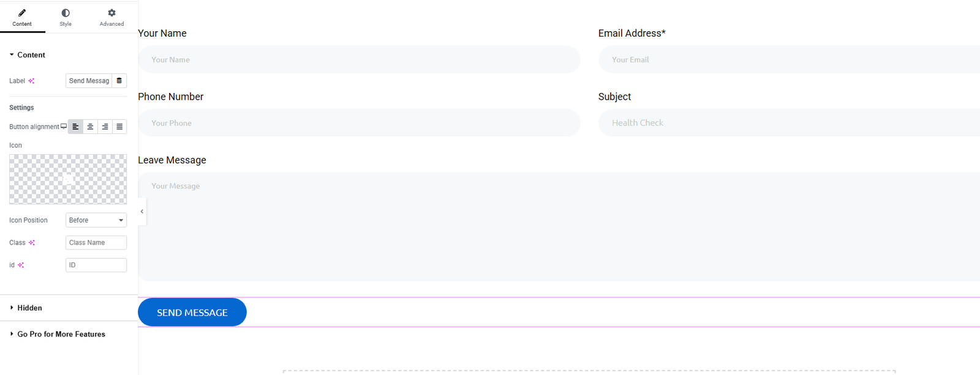The image size is (980, 375).
Task: Switch to the Style tab
Action: pos(66,17)
